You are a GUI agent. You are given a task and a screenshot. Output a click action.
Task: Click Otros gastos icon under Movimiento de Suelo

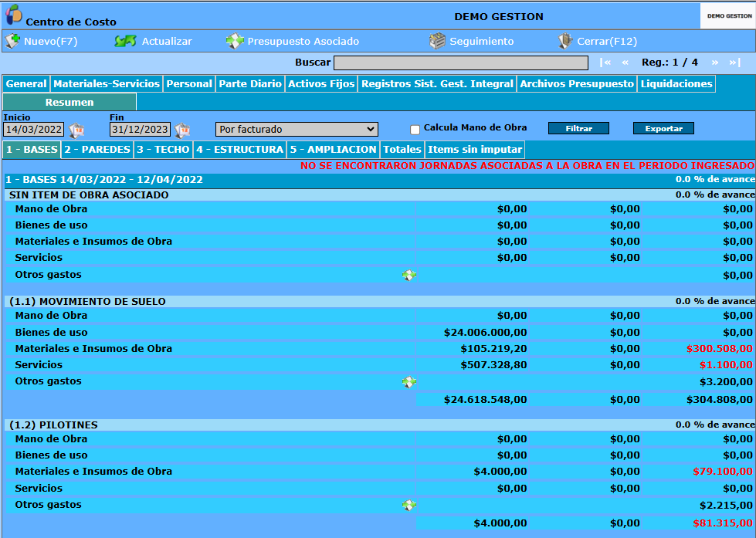tap(409, 382)
